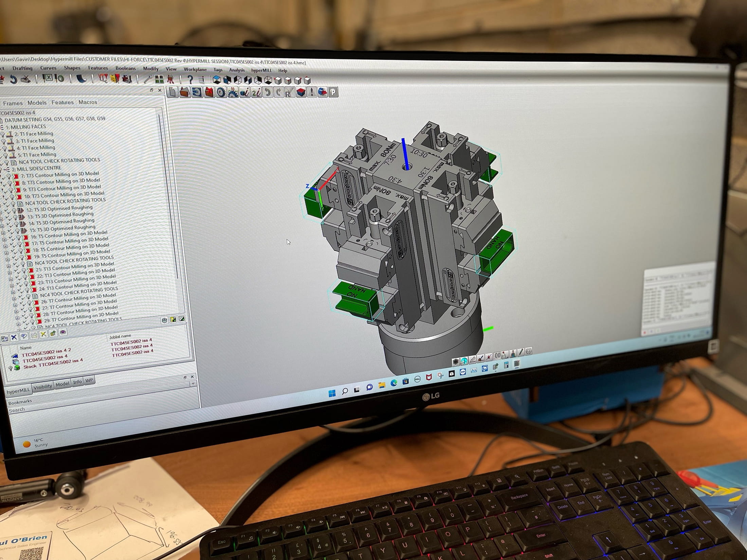Screen dimensions: 747x560
Task: Toggle the lightbulb for job 2: T1 Face Milling
Action: [x=3, y=134]
